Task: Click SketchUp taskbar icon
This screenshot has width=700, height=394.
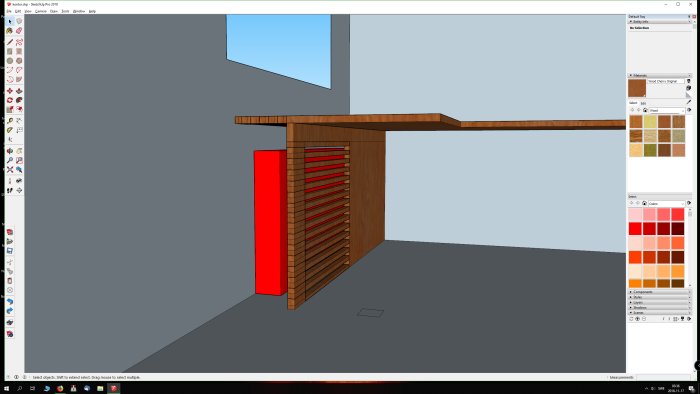Action: [x=114, y=388]
